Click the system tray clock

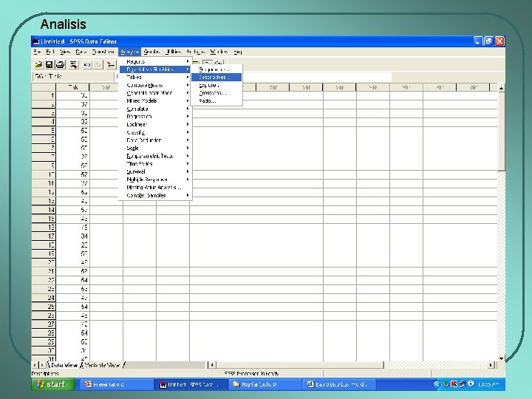(488, 384)
